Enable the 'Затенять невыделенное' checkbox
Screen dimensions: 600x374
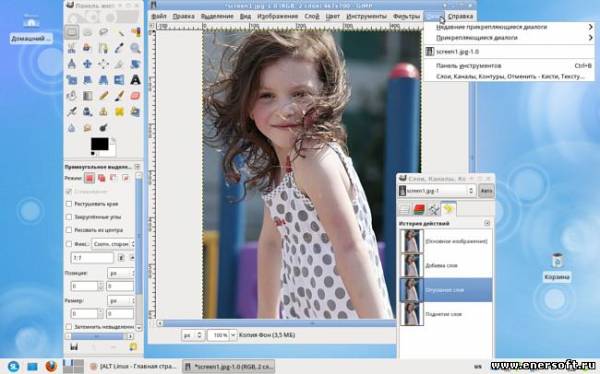coord(69,327)
